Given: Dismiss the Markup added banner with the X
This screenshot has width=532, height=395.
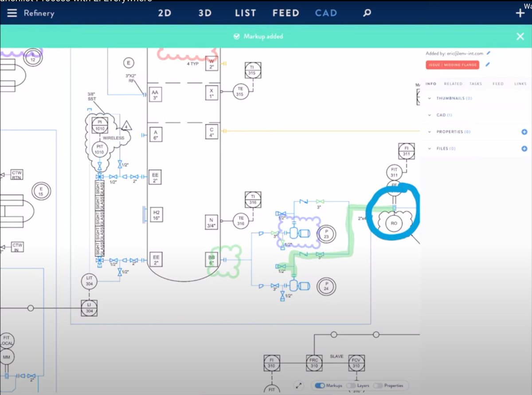Looking at the screenshot, I should click(x=520, y=36).
